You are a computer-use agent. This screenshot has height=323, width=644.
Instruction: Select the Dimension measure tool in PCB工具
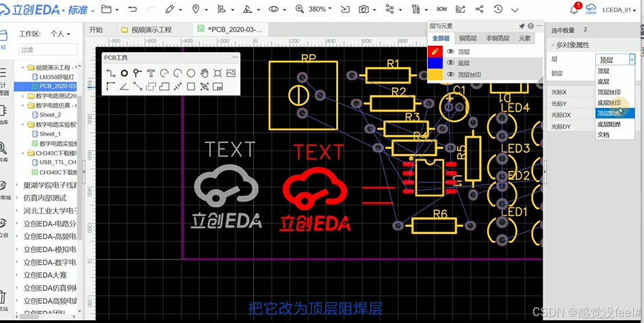coord(177,86)
